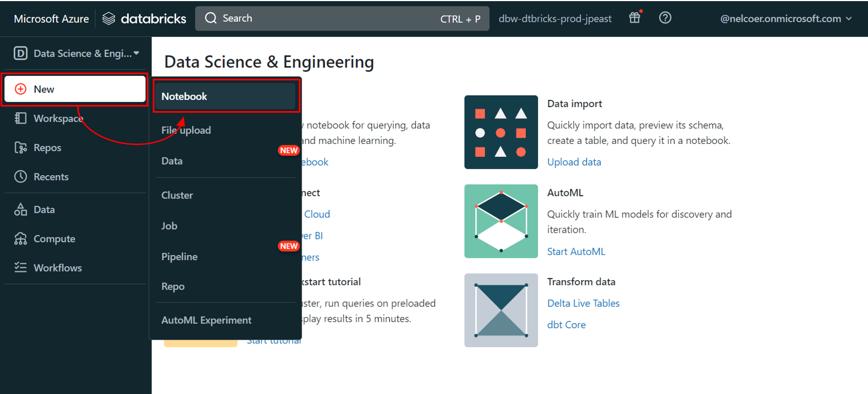Click the Upload data link
The height and width of the screenshot is (394, 868).
tap(574, 162)
